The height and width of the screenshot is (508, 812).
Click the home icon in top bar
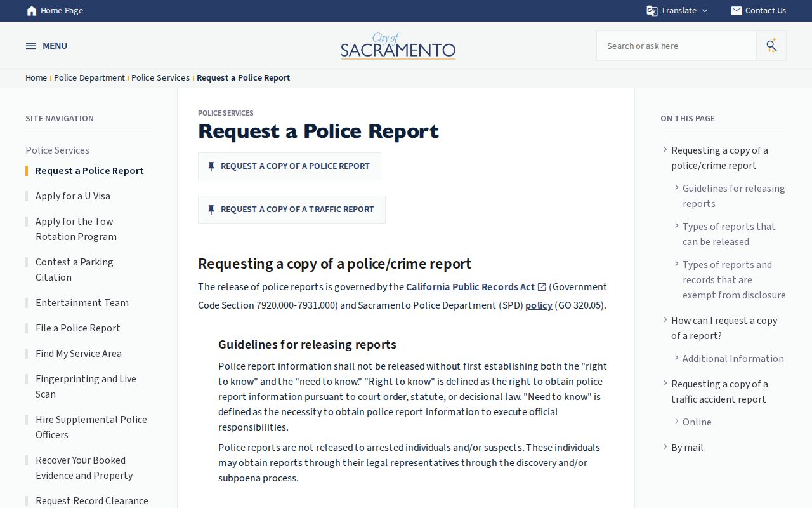(32, 11)
